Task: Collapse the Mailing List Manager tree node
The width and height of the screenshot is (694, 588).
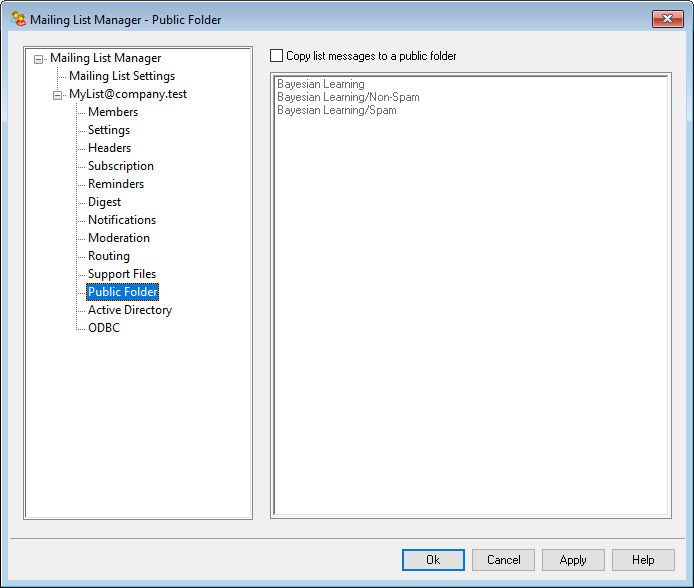Action: (x=39, y=59)
